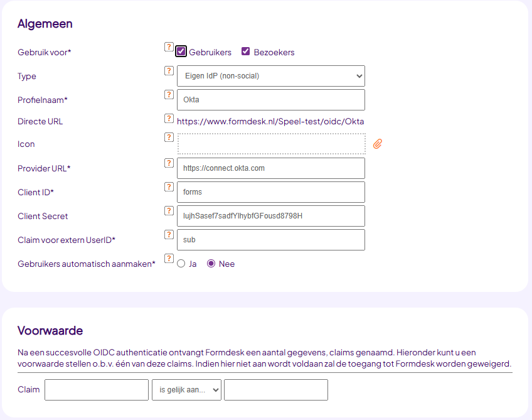Screen dimensions: 532x420
Task: Click the Claim name input field
Action: [97, 390]
